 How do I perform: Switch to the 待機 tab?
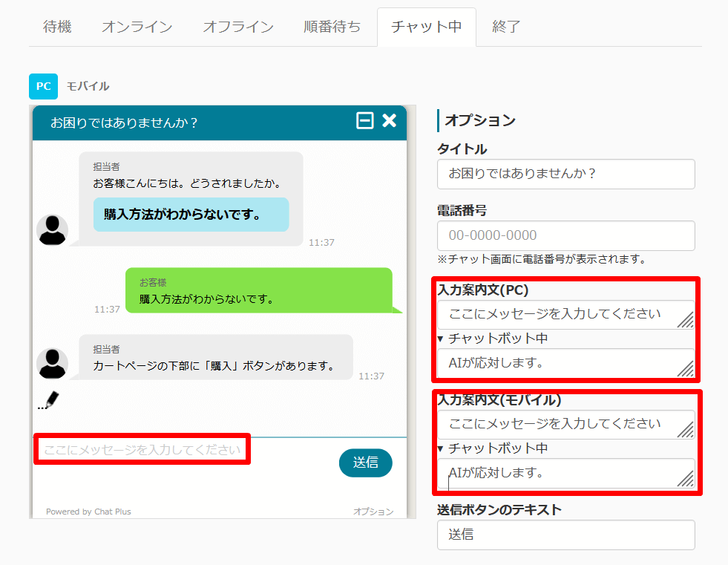coord(57,27)
